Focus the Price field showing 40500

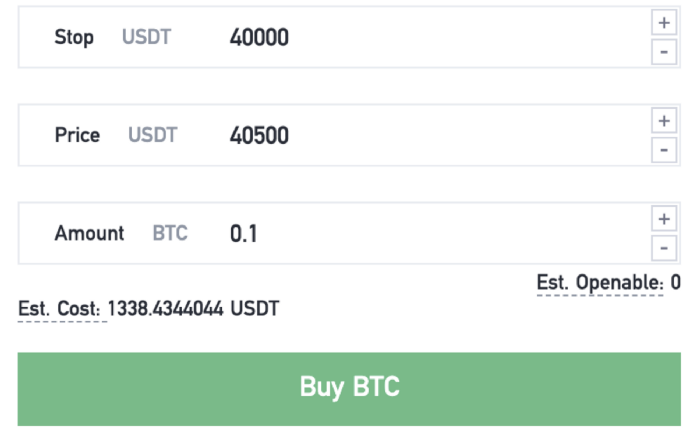[349, 135]
